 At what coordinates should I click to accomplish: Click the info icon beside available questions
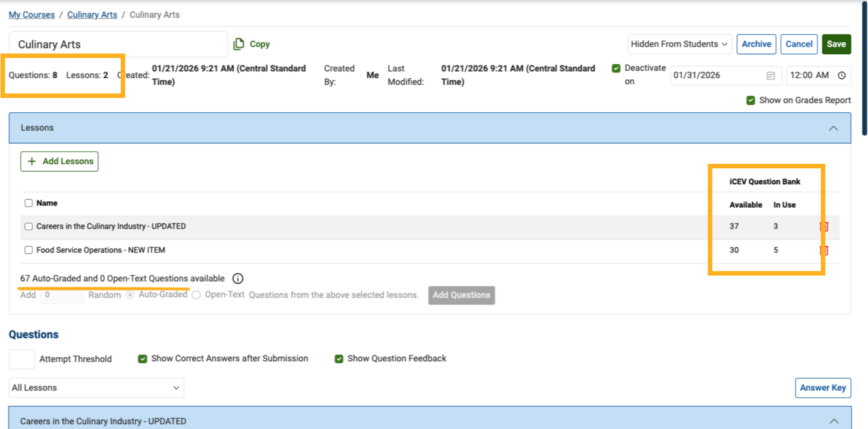(238, 278)
